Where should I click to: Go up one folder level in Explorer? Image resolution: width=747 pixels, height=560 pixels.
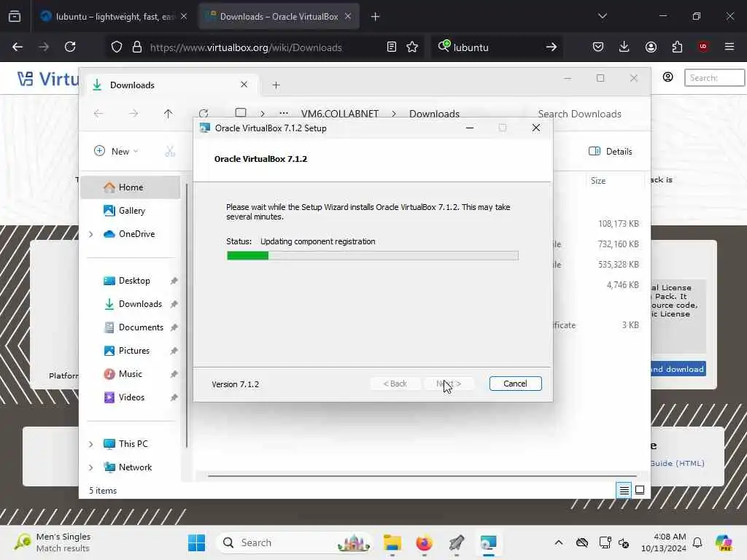point(168,113)
